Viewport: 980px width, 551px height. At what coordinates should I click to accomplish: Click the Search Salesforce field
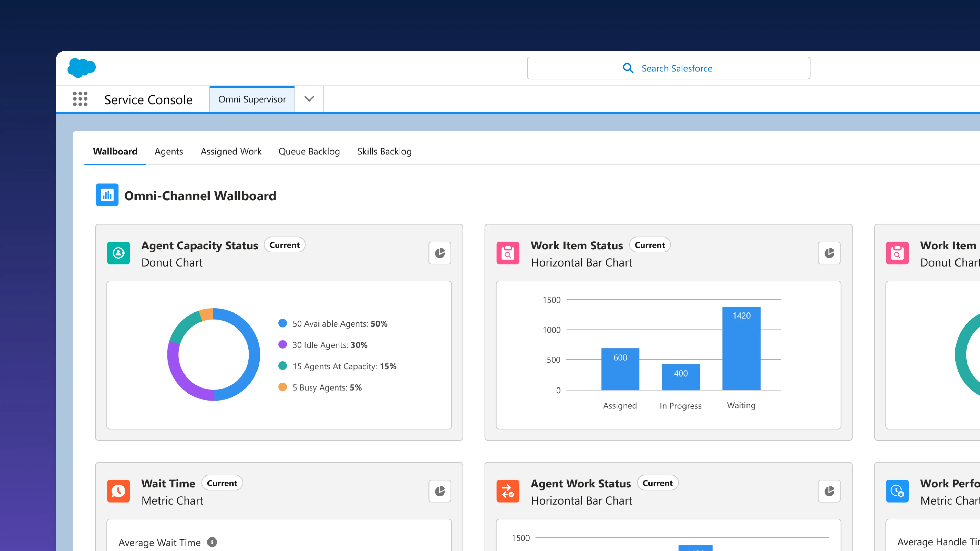coord(668,68)
